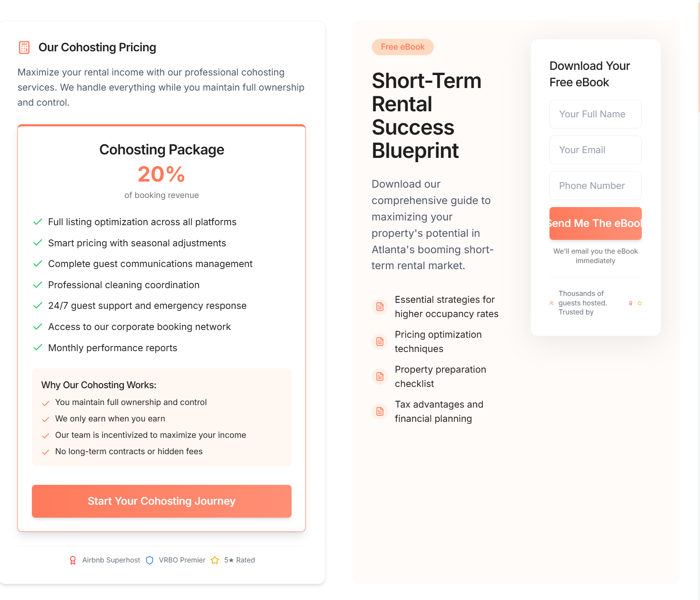Click the Airbnb Superhost award icon
The width and height of the screenshot is (700, 600).
click(73, 560)
